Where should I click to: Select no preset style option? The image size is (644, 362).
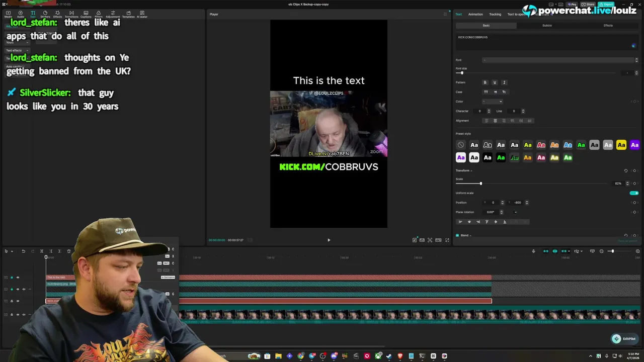click(x=461, y=145)
